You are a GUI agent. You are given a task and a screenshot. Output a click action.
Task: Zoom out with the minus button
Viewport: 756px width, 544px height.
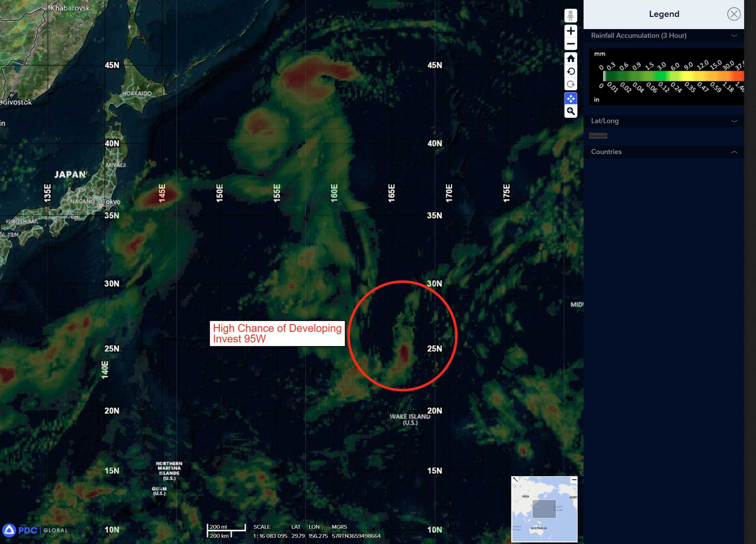tap(571, 44)
